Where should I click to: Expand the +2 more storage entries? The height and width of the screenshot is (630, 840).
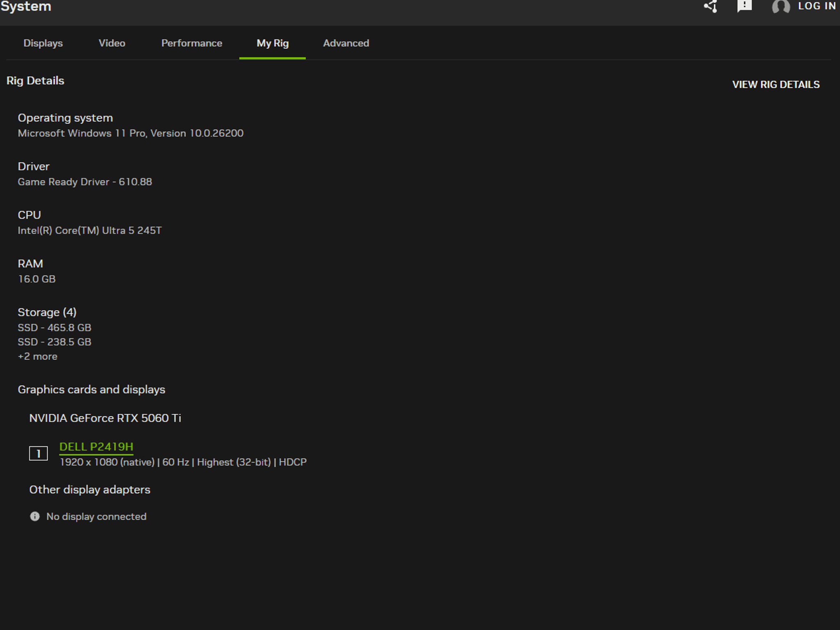tap(37, 356)
